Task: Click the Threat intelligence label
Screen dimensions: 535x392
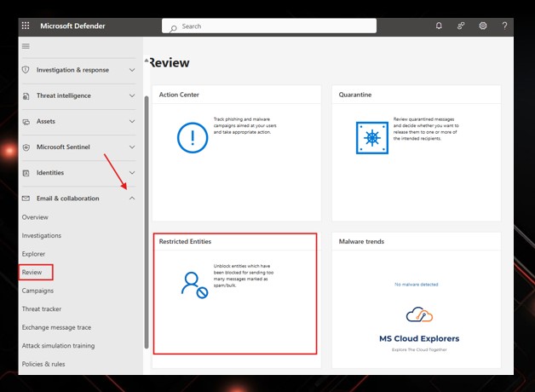Action: coord(64,95)
